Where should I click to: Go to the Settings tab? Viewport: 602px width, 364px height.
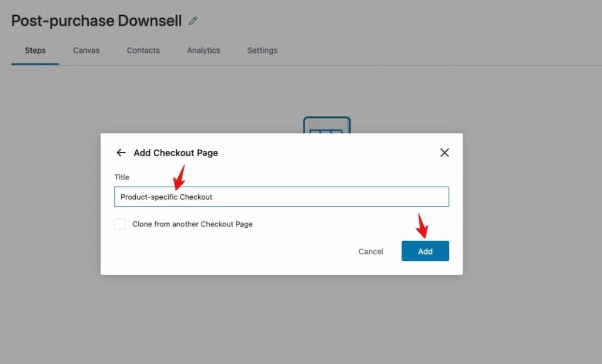[x=262, y=50]
